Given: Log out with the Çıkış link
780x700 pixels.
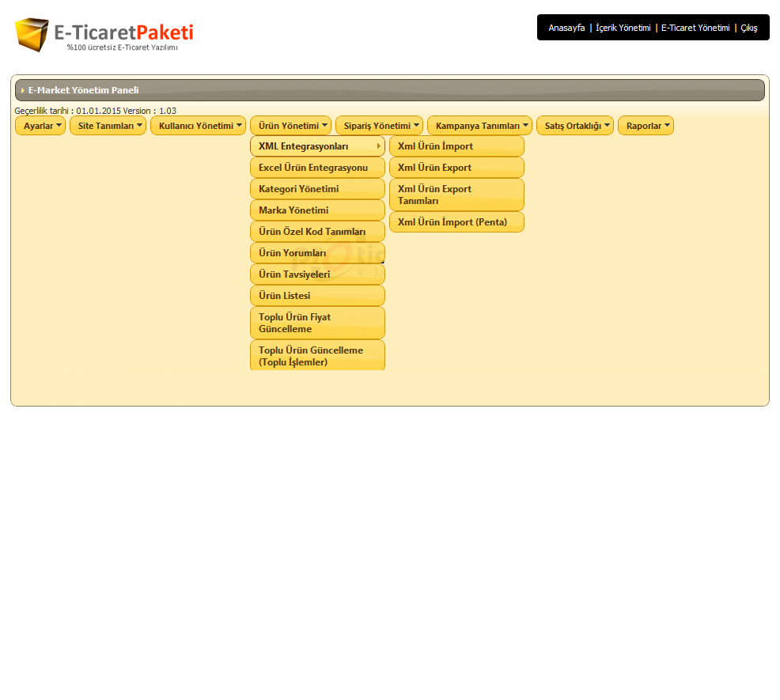Looking at the screenshot, I should pyautogui.click(x=748, y=28).
